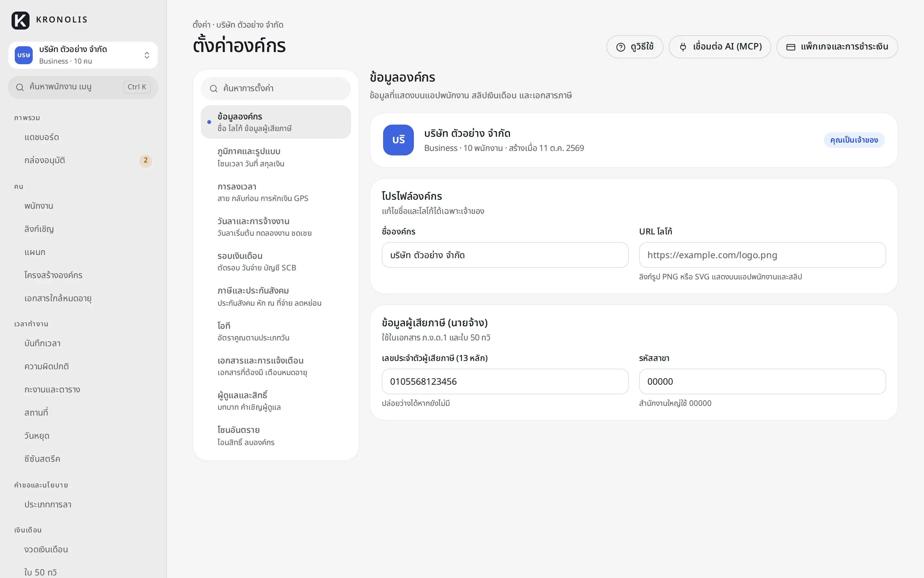This screenshot has height=578, width=924.
Task: Open the ดูวิธีใช้ help button
Action: tap(635, 47)
